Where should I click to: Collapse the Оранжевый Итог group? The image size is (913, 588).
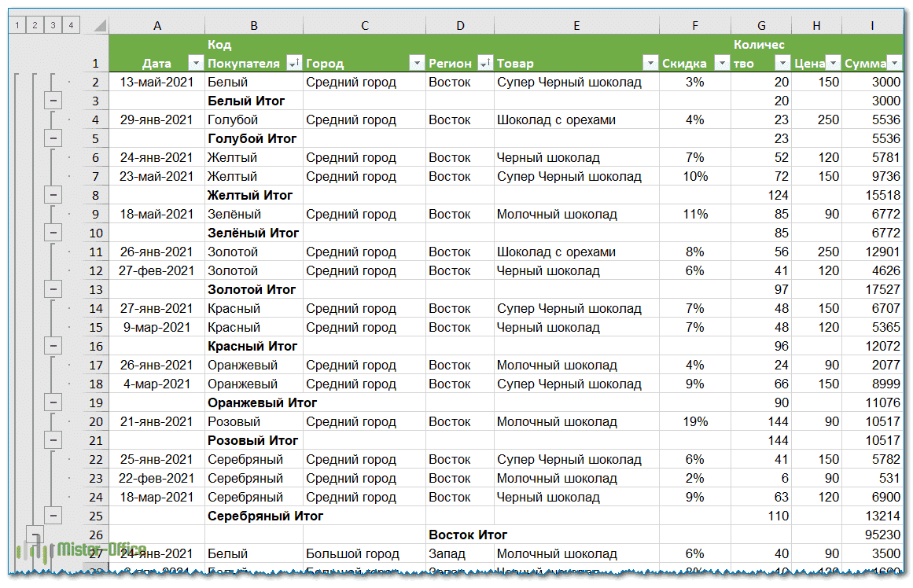[x=53, y=402]
